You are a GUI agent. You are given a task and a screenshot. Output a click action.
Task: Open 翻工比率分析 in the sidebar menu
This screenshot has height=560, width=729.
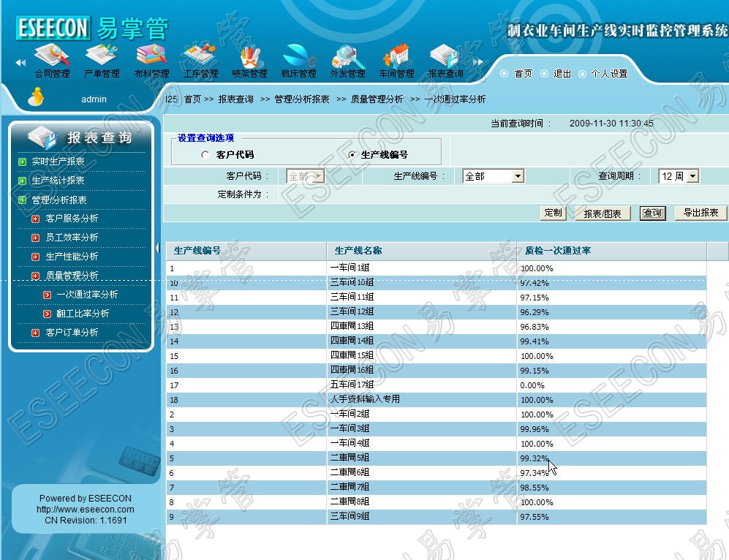coord(82,314)
